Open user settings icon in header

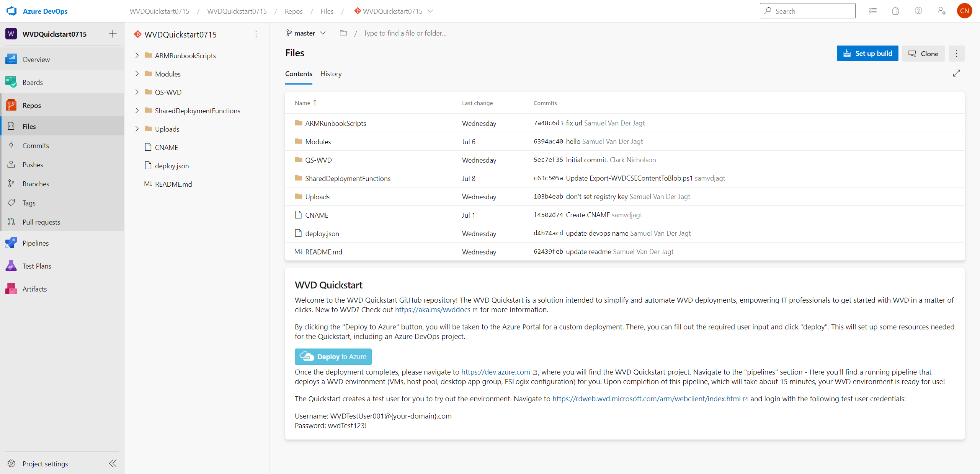pyautogui.click(x=942, y=11)
